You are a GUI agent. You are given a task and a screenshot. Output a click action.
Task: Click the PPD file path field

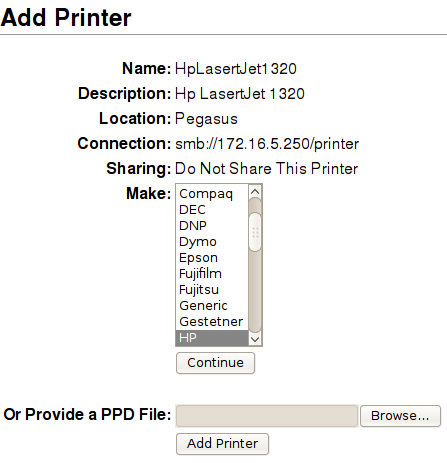pos(267,416)
